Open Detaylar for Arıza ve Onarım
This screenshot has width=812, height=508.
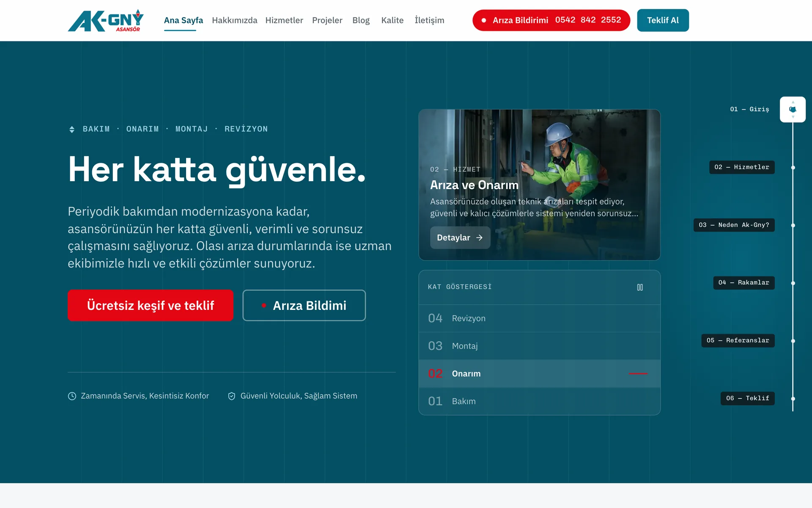460,237
